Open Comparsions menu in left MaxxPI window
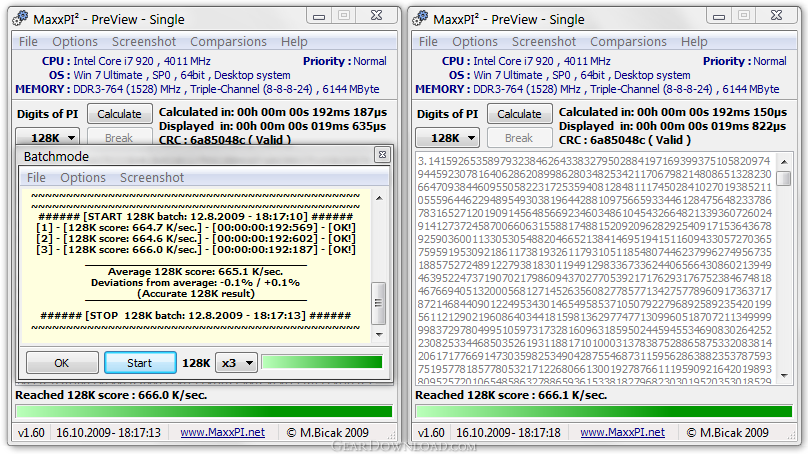808x454 pixels. (228, 42)
